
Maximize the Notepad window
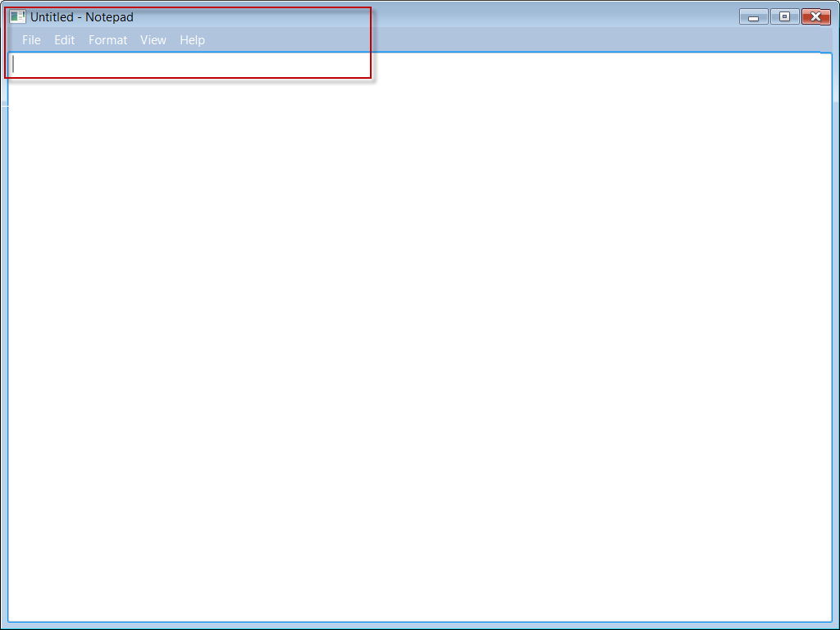click(x=786, y=16)
